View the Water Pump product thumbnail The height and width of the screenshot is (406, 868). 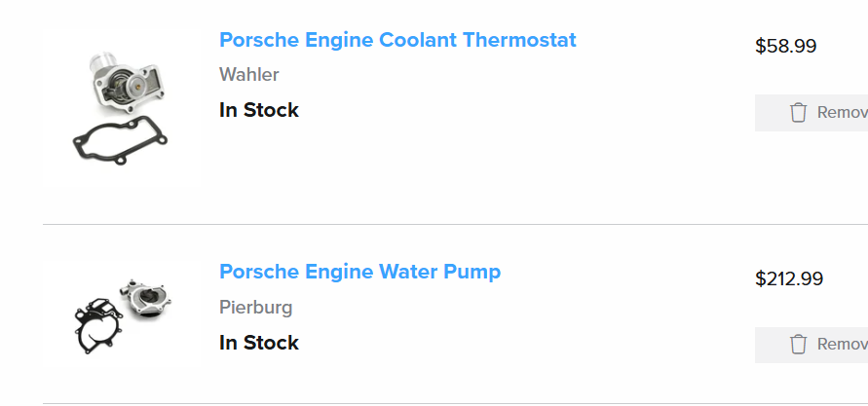pyautogui.click(x=122, y=314)
